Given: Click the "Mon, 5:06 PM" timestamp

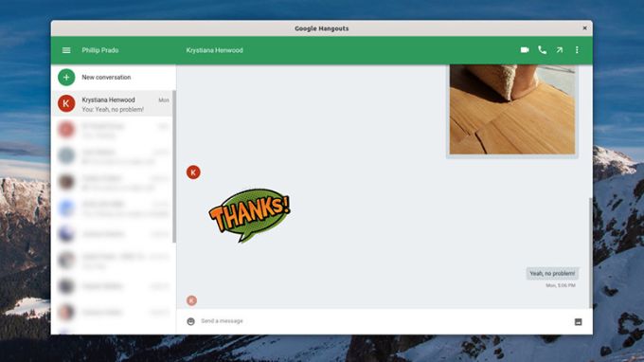Looking at the screenshot, I should [561, 285].
